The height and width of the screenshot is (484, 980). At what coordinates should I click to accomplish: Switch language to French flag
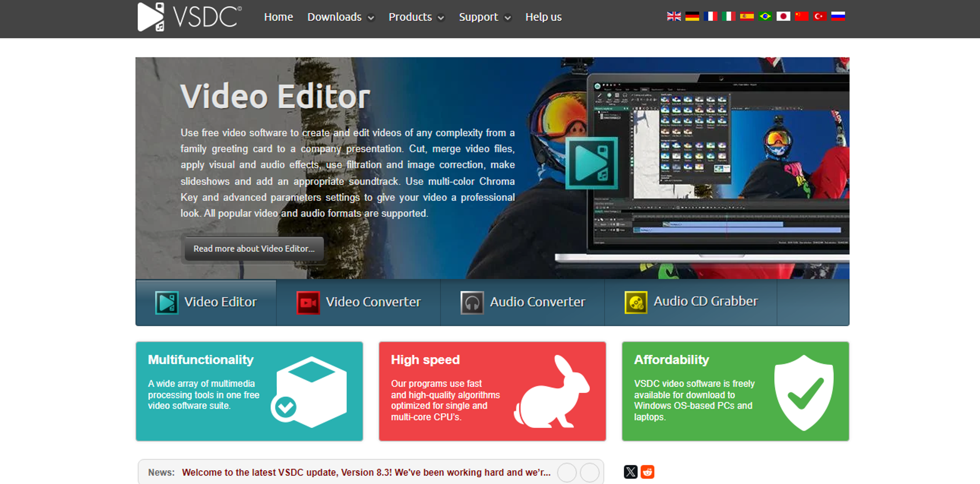[710, 16]
